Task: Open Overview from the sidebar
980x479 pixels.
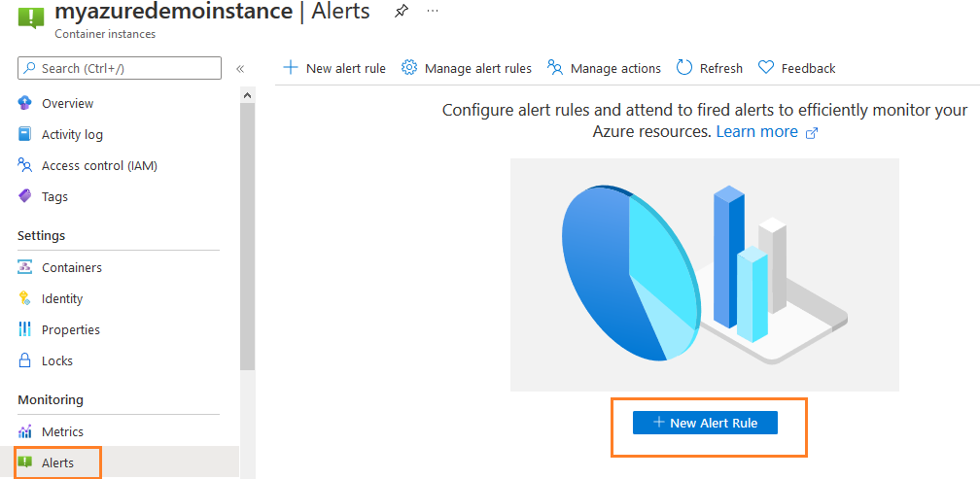Action: [x=67, y=103]
